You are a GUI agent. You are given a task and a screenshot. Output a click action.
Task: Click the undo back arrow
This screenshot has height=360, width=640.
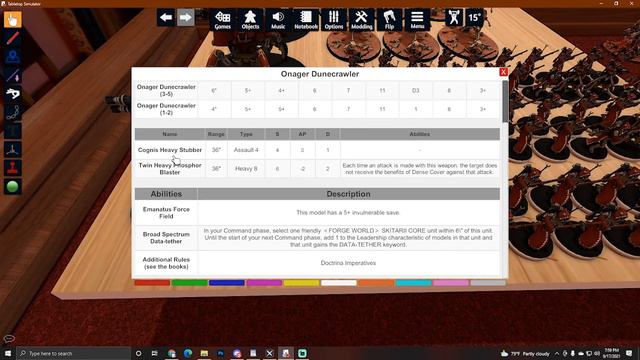[166, 18]
